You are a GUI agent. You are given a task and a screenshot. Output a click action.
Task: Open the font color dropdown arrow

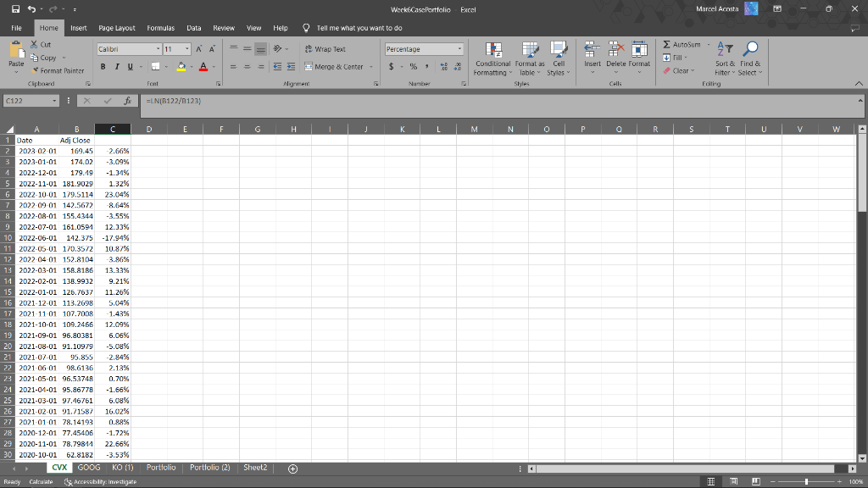pyautogui.click(x=214, y=67)
